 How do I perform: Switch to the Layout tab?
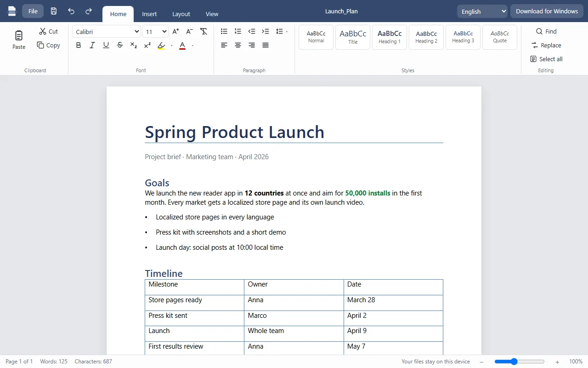pos(181,14)
